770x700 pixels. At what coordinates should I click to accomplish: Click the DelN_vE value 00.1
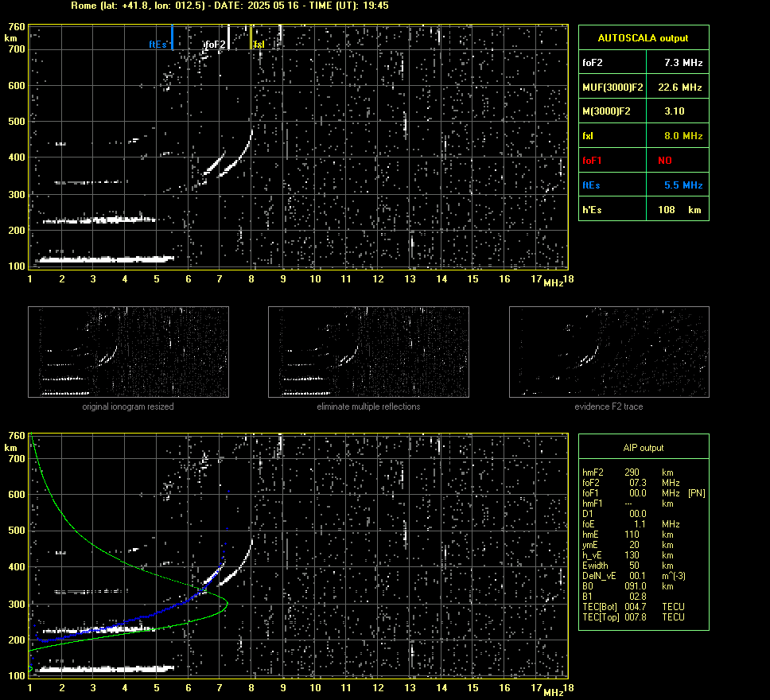point(637,576)
